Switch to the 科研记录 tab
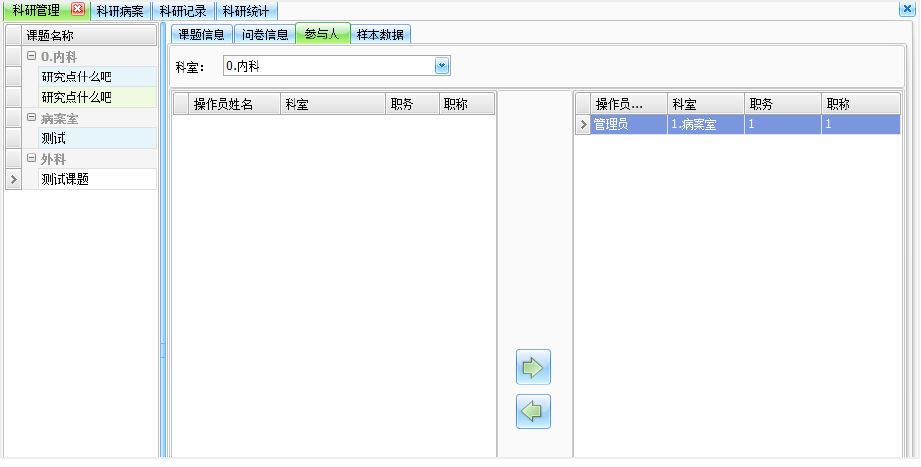The height and width of the screenshot is (467, 921). point(182,11)
